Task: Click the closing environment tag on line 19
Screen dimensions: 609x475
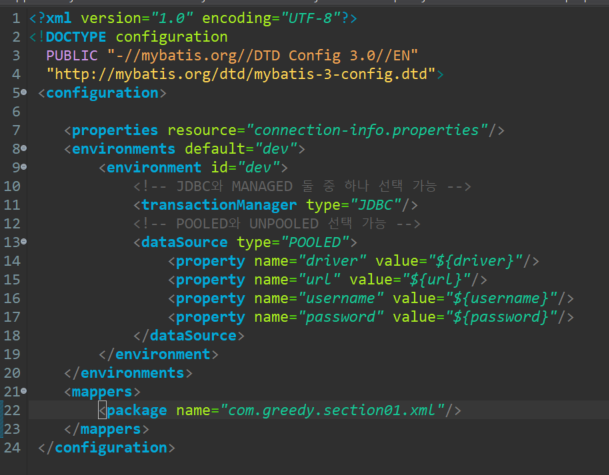Action: point(158,354)
